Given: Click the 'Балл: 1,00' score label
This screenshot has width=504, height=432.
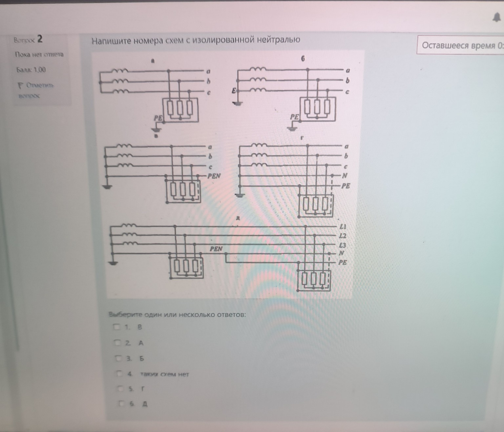Looking at the screenshot, I should point(31,70).
